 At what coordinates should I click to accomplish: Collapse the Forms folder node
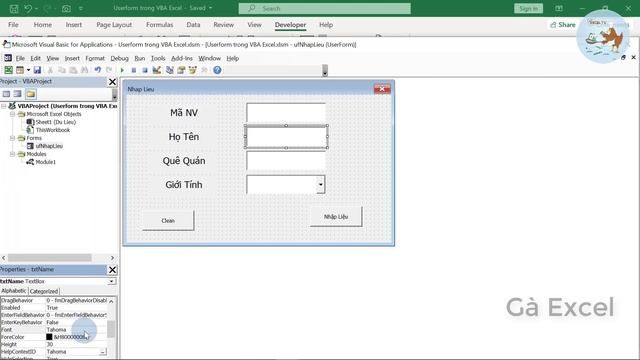(13, 138)
